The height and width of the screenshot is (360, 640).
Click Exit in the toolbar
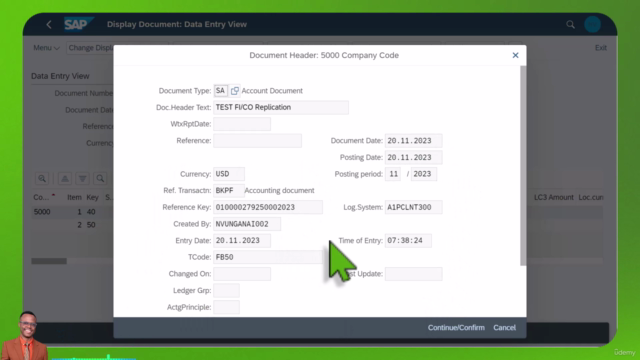[x=600, y=48]
